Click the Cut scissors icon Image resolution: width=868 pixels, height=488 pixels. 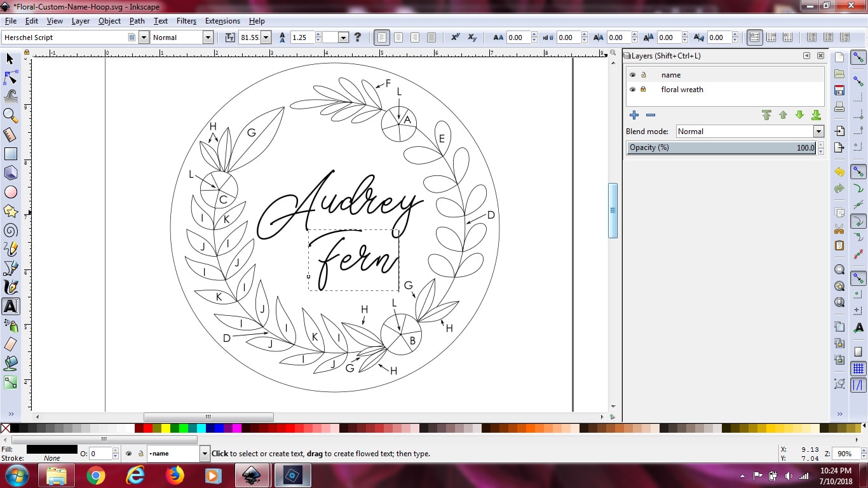click(839, 229)
